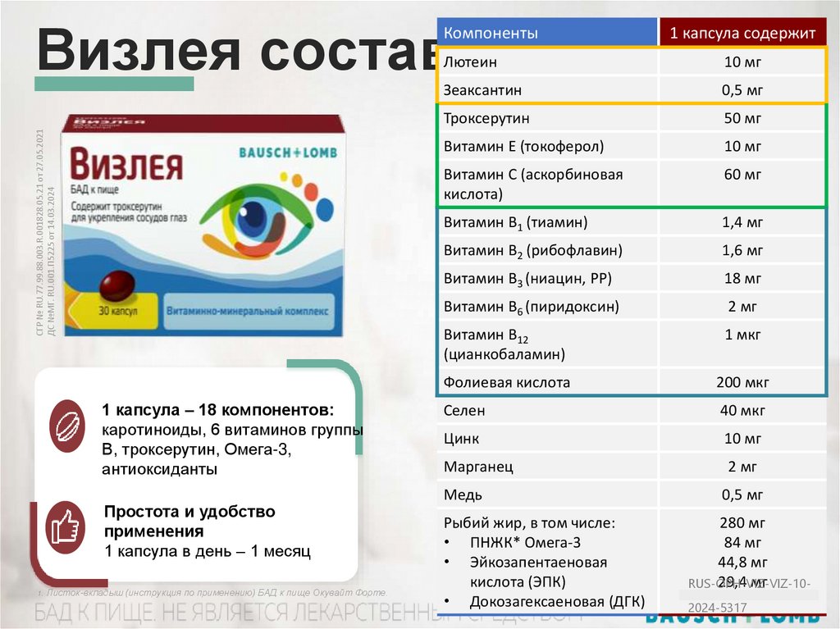The width and height of the screenshot is (840, 629).
Task: Click the 'Витамин B6 (пиридоксин)' cell
Action: pyautogui.click(x=547, y=307)
